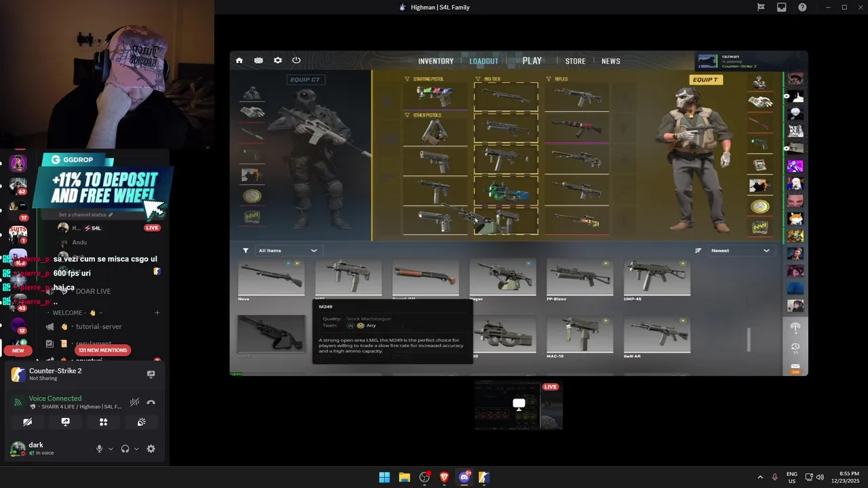
Task: Click the sort order icon beside Newest
Action: (698, 250)
